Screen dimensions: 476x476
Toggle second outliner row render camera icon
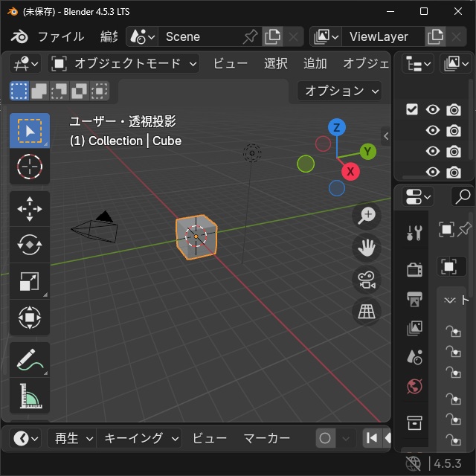click(454, 131)
